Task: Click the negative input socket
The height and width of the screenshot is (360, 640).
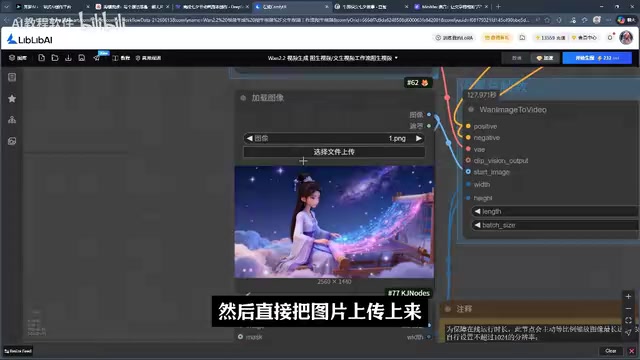Action: [468, 138]
